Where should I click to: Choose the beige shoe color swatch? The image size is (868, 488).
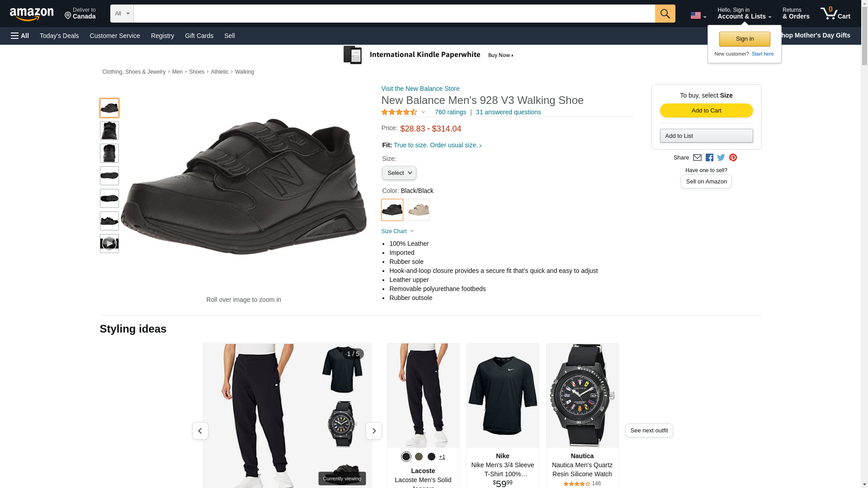pyautogui.click(x=419, y=210)
